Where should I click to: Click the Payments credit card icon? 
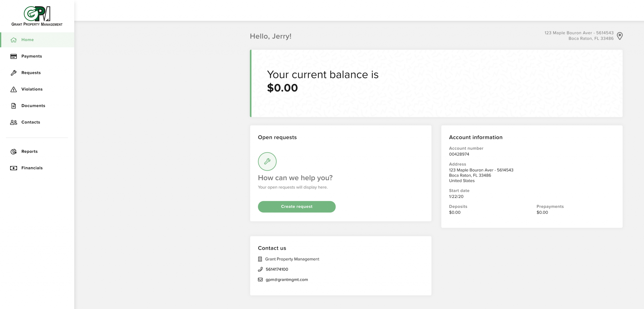click(14, 56)
